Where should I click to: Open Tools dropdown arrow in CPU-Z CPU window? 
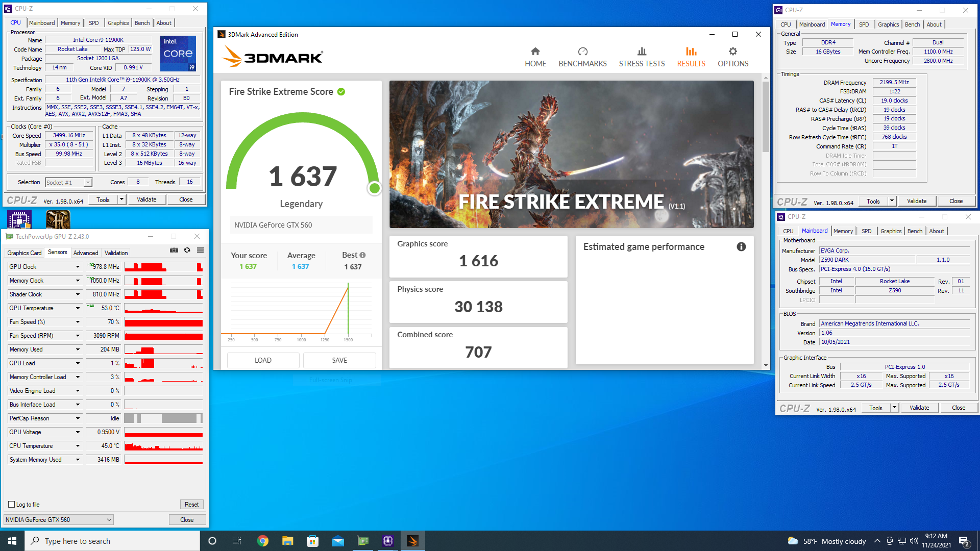tap(121, 199)
